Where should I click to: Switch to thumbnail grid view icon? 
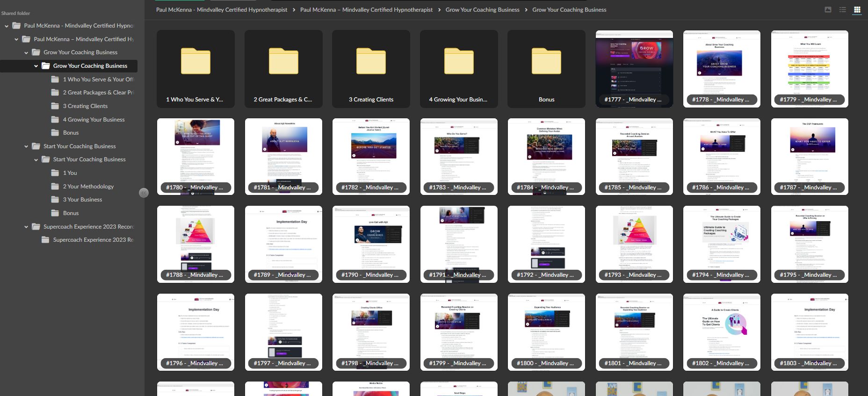857,9
